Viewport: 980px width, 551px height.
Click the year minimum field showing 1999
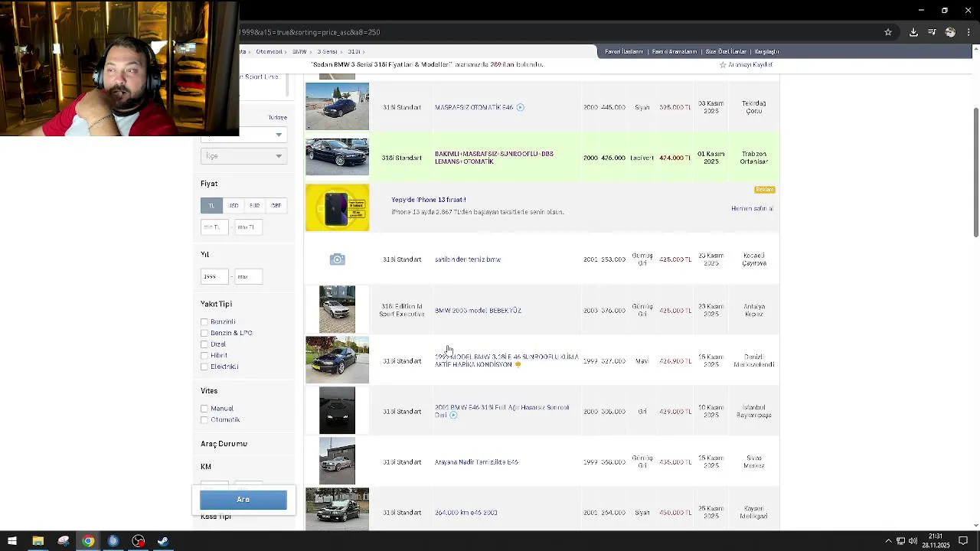[x=214, y=276]
